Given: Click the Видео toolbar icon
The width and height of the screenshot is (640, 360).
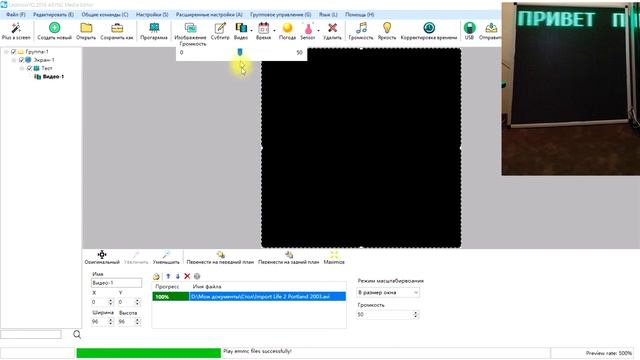Looking at the screenshot, I should click(x=241, y=28).
